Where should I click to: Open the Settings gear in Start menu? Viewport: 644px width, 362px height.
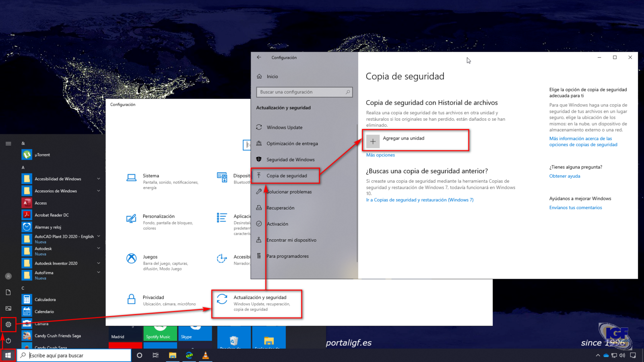click(x=8, y=325)
